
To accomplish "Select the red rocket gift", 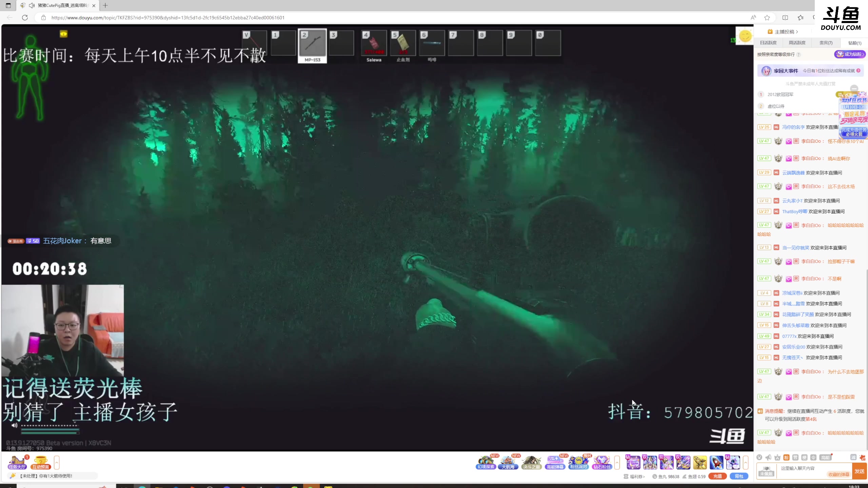I will (716, 462).
